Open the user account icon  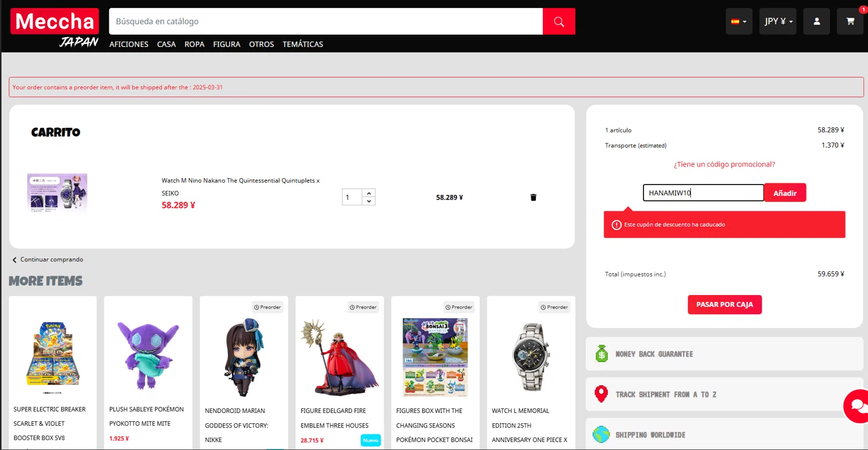click(816, 21)
